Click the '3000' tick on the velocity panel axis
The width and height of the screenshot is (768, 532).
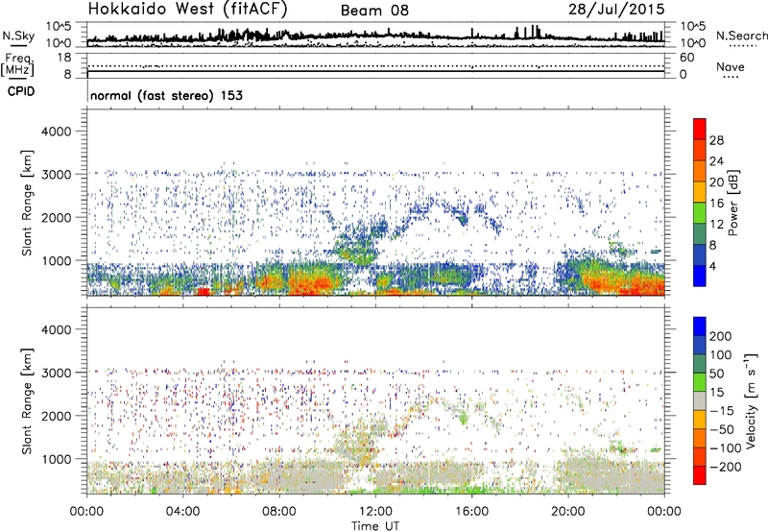click(57, 373)
